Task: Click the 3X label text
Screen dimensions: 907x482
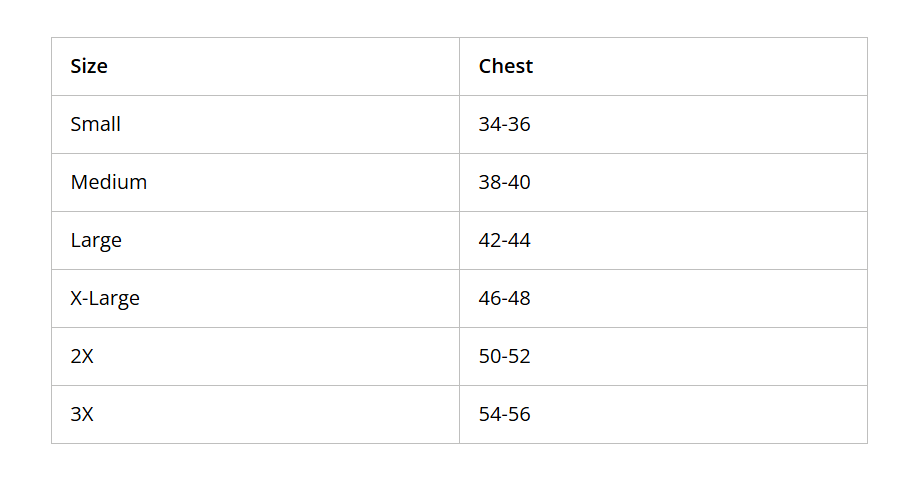Action: click(x=82, y=414)
